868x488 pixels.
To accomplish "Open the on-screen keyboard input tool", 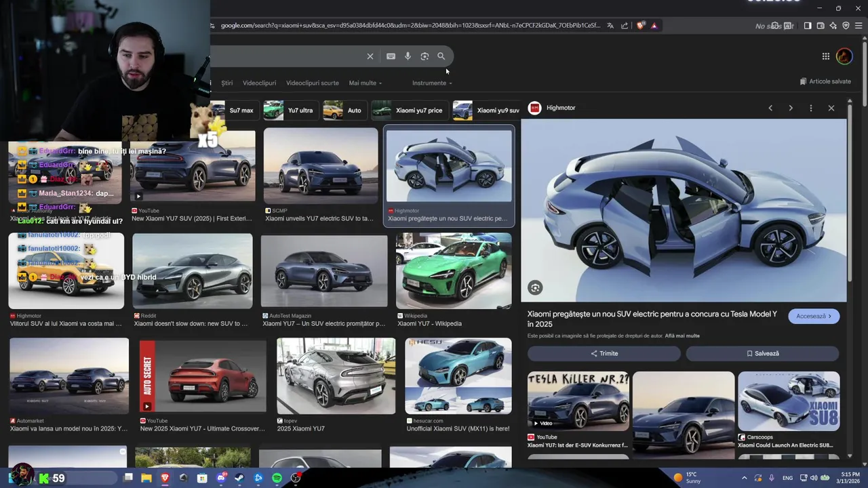I will [x=391, y=56].
